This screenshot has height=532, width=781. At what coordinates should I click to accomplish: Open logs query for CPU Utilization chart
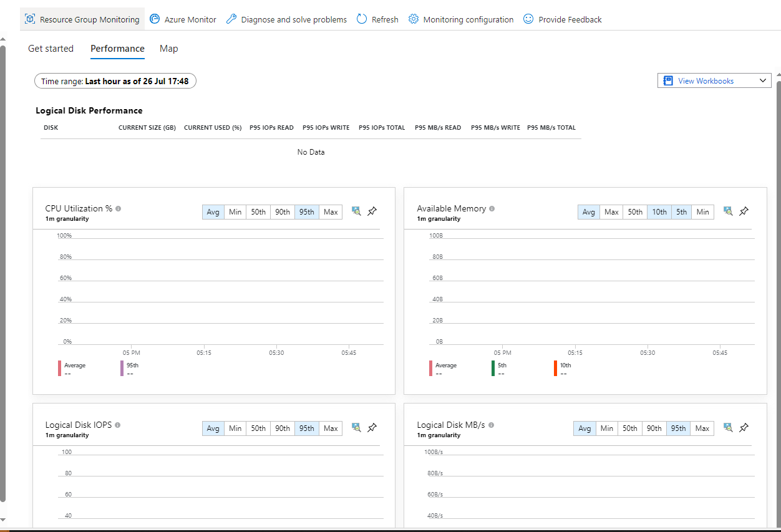pos(356,211)
